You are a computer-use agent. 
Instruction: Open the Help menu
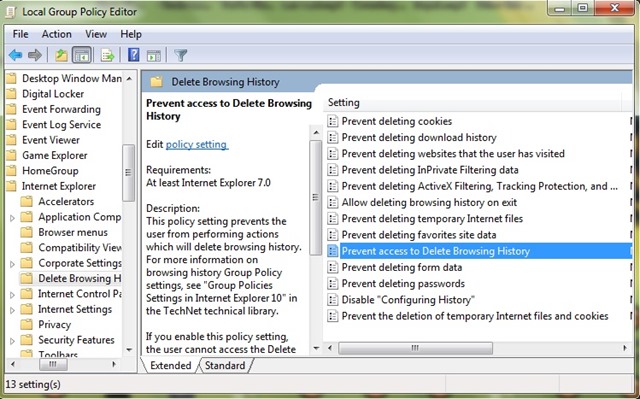tap(131, 34)
